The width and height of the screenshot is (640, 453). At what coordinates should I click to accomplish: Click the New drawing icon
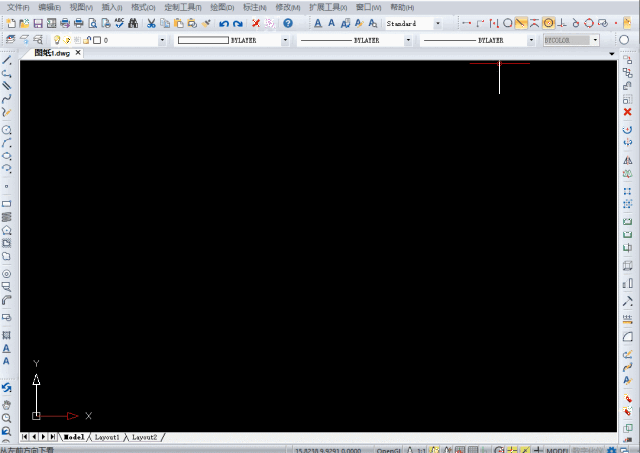(11, 23)
